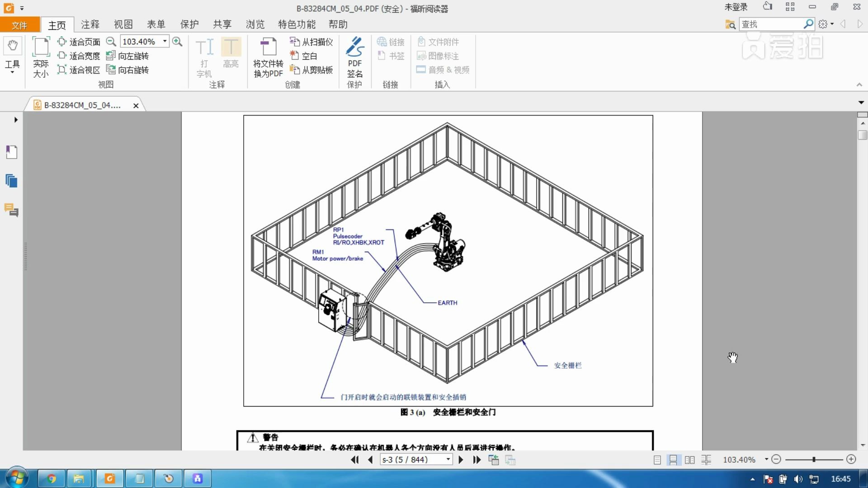Open the page number dropdown
Viewport: 868px width, 488px height.
pyautogui.click(x=448, y=460)
